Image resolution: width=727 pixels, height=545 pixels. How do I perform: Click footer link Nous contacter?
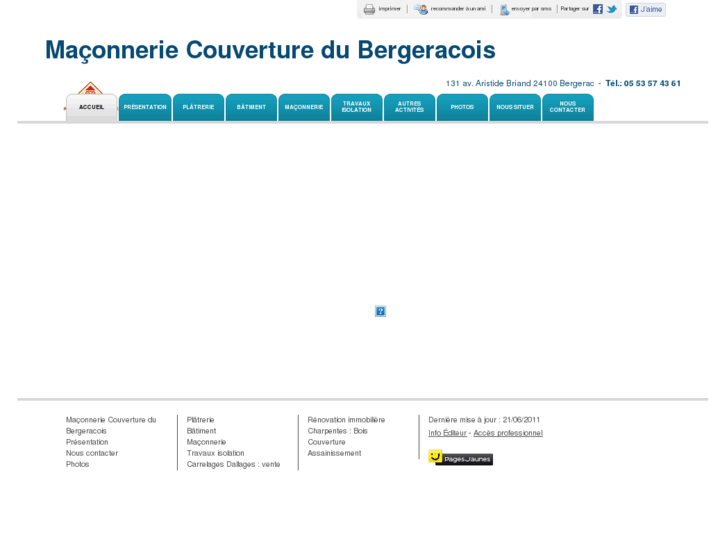[92, 453]
